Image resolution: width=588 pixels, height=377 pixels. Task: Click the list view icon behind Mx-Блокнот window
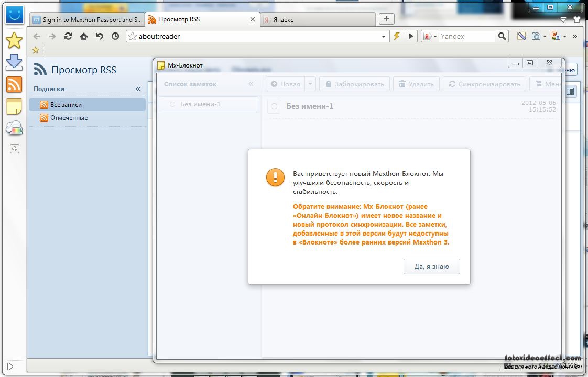click(x=570, y=91)
